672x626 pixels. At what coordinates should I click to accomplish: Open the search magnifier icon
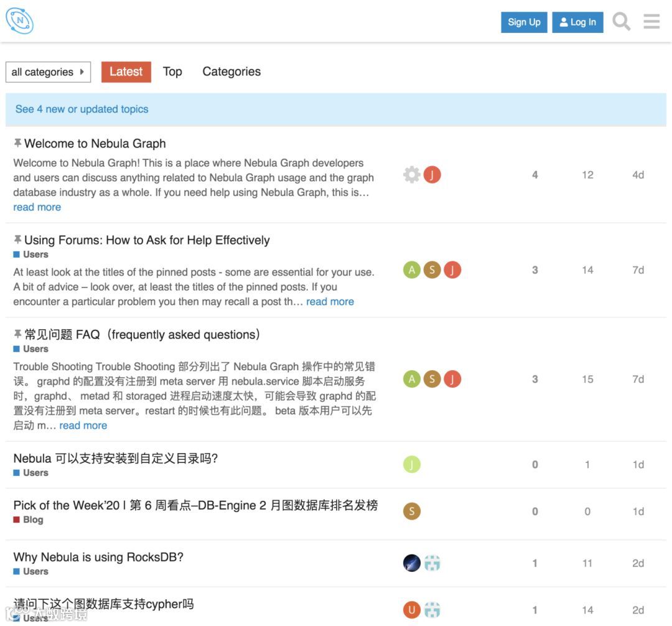pyautogui.click(x=621, y=21)
